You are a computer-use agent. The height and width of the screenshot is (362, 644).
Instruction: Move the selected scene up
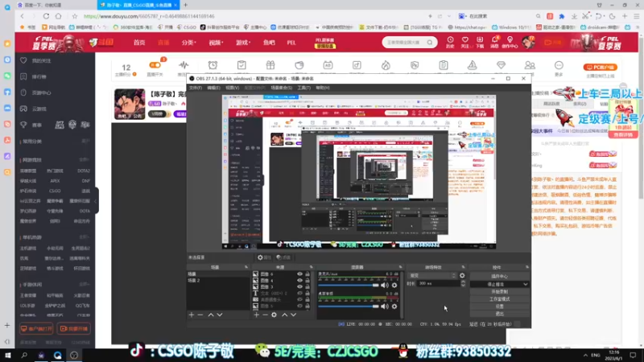211,315
